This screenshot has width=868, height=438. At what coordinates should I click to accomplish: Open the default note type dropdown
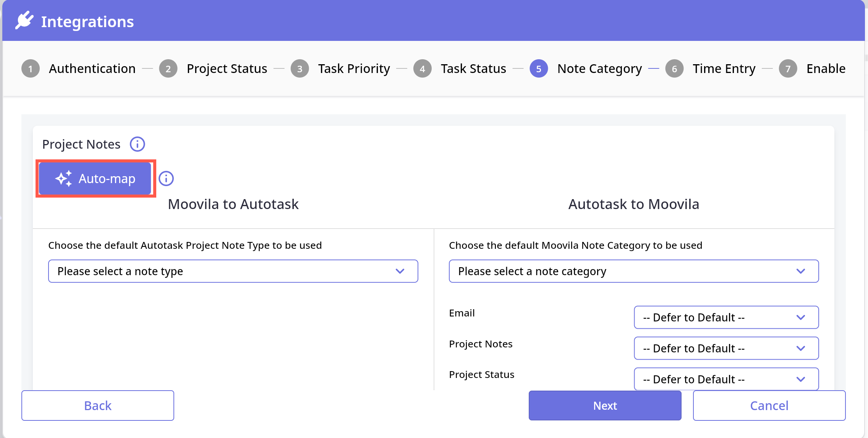point(233,271)
